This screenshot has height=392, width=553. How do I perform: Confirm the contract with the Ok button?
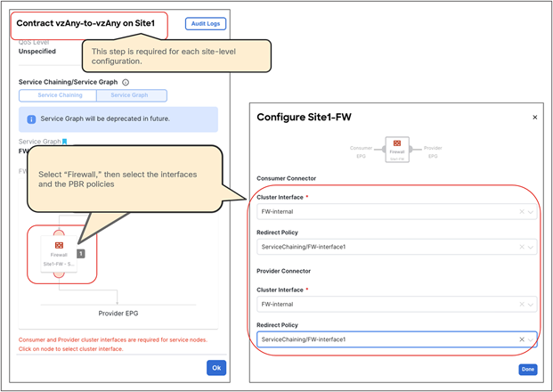pyautogui.click(x=216, y=368)
